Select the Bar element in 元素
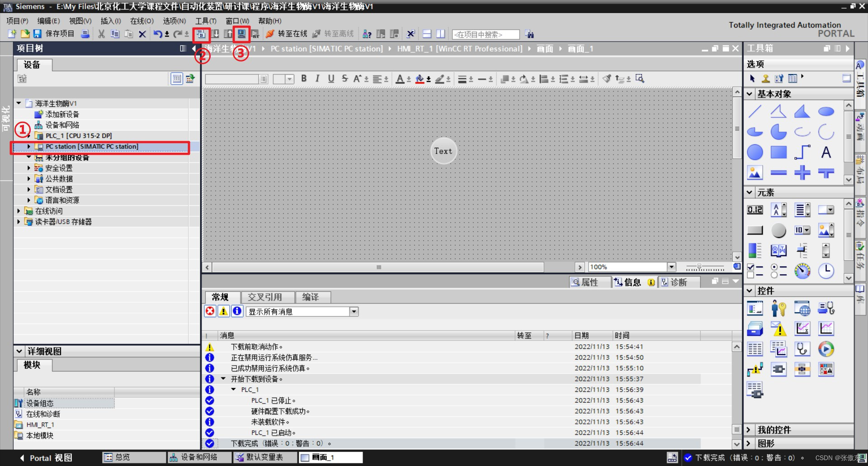The width and height of the screenshot is (868, 466). (755, 250)
